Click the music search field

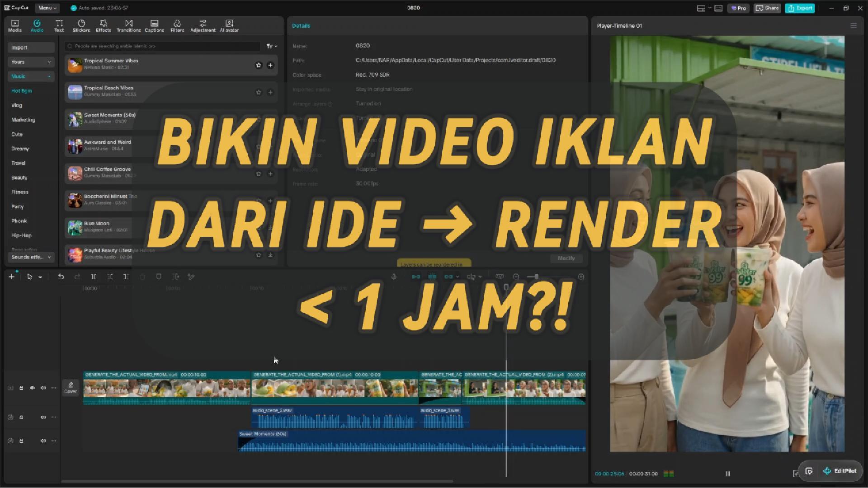tap(162, 46)
